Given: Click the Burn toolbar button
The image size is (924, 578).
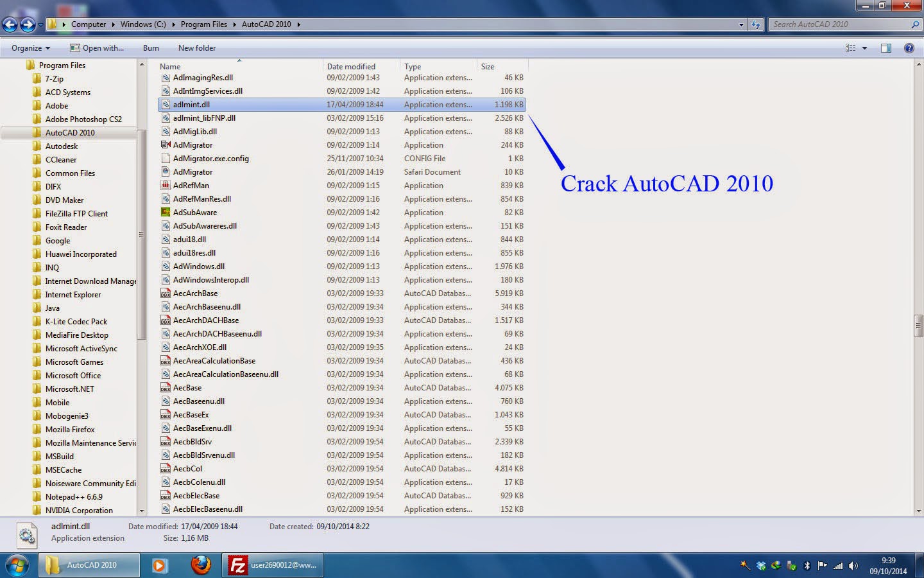Looking at the screenshot, I should pyautogui.click(x=151, y=48).
